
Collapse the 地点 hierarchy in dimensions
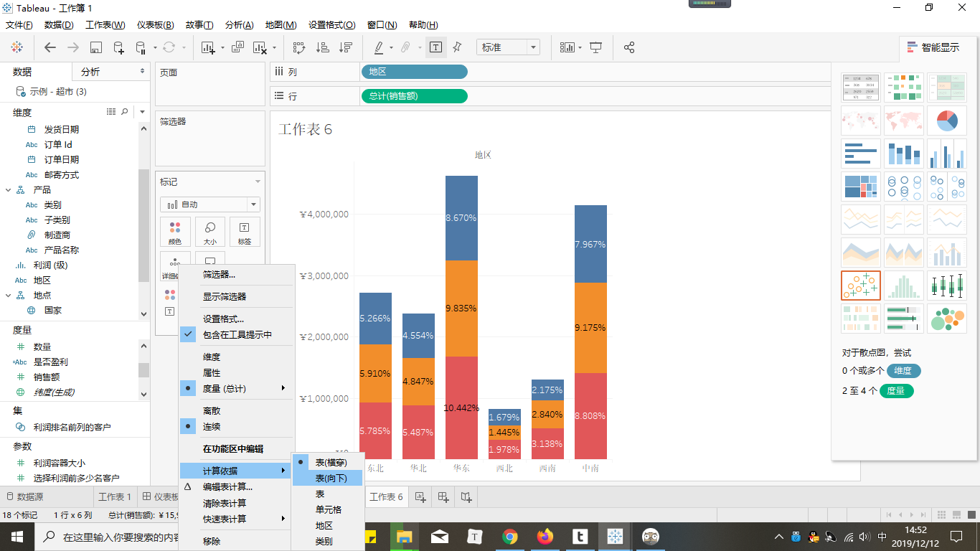[8, 296]
